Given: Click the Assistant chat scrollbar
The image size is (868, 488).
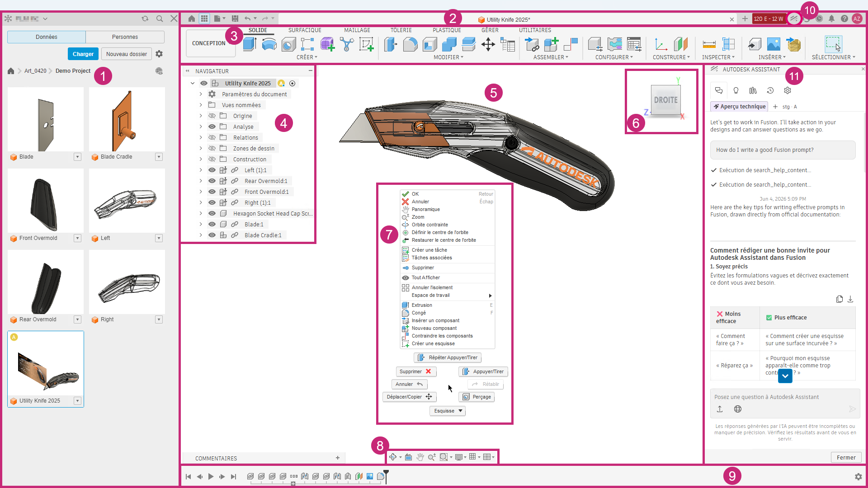Looking at the screenshot, I should coord(865,142).
